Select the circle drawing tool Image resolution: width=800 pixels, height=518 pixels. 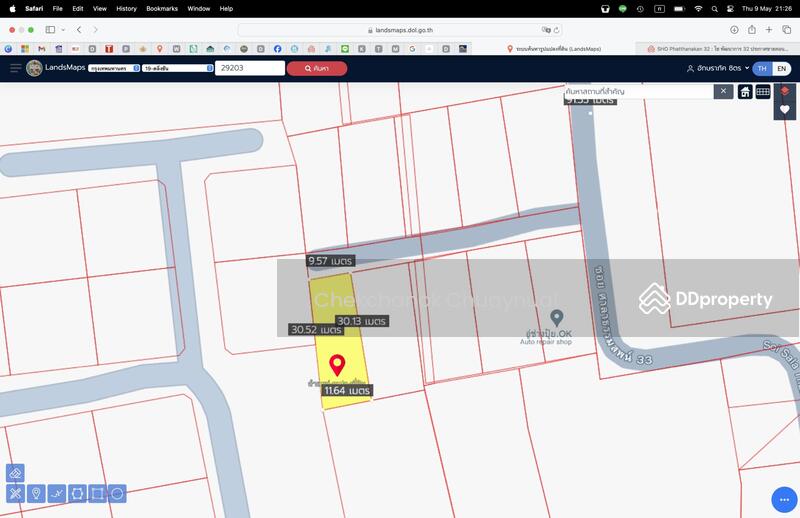(x=117, y=493)
